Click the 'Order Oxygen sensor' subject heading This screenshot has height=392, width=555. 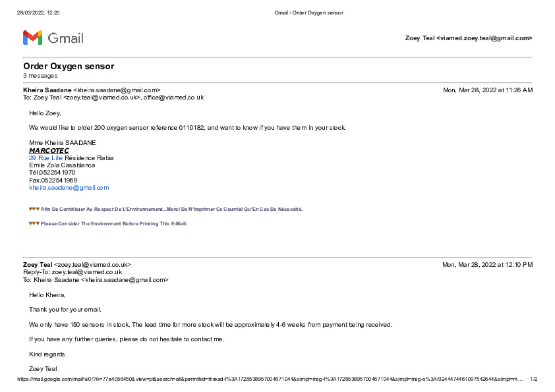(69, 66)
